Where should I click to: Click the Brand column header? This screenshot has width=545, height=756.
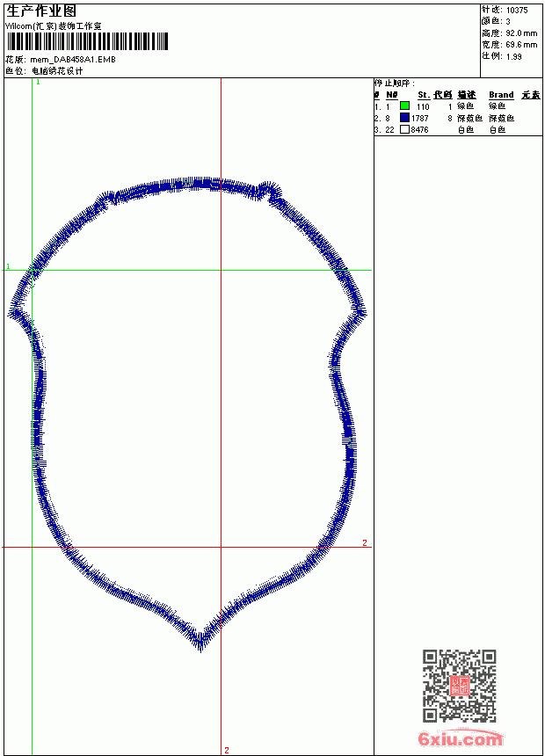point(501,95)
